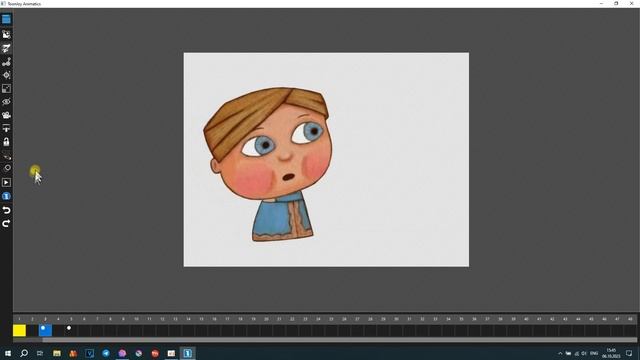Image resolution: width=640 pixels, height=360 pixels.
Task: Open the red round app on taskbar
Action: [155, 353]
